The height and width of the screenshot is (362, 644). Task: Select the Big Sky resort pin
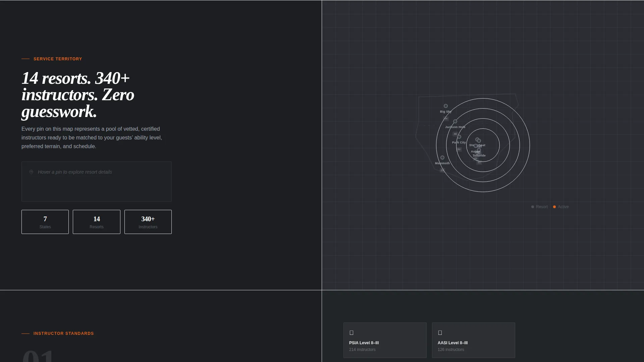(446, 106)
